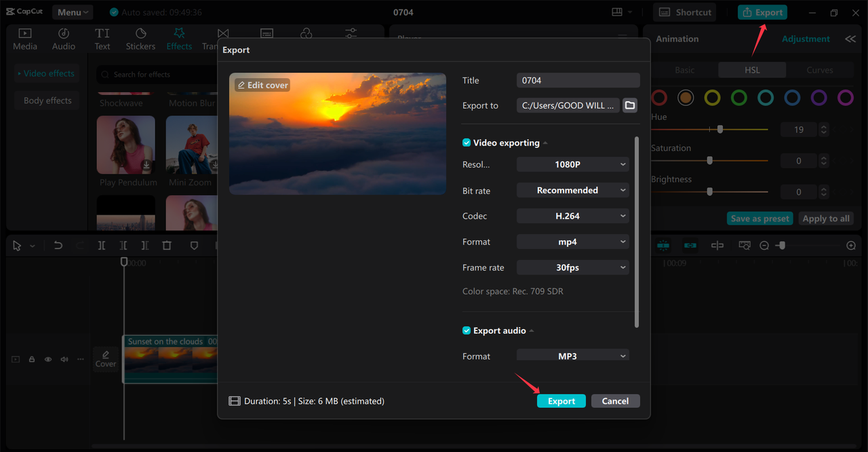Image resolution: width=868 pixels, height=452 pixels.
Task: Click the Add marker shield icon
Action: 194,246
